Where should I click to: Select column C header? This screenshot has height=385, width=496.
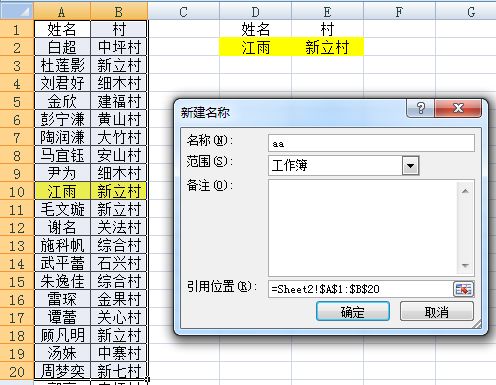pos(183,12)
